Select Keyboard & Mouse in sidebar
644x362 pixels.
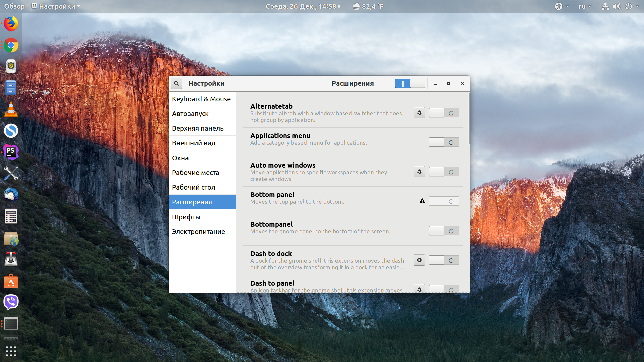click(x=202, y=99)
